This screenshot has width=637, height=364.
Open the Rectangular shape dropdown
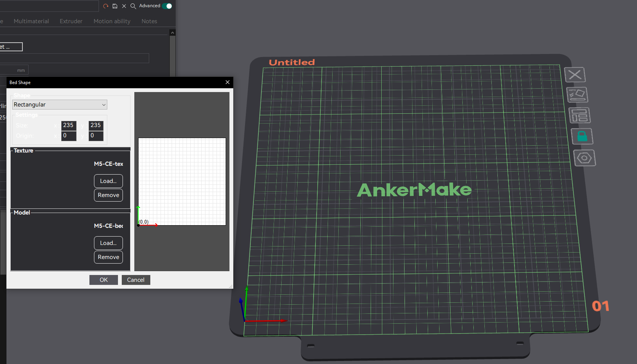click(x=59, y=104)
